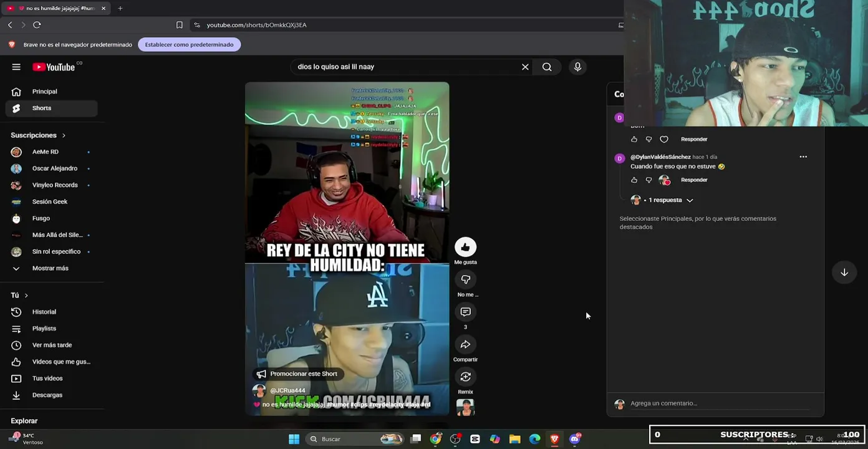Open Google Chrome from the taskbar
This screenshot has height=449, width=868.
pos(435,439)
